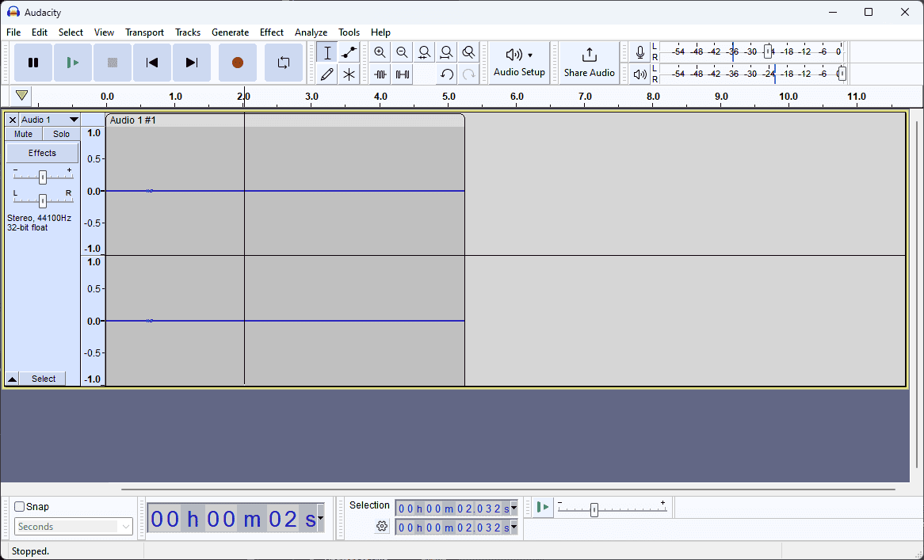Click the track Select button
The width and height of the screenshot is (924, 560).
tap(44, 379)
